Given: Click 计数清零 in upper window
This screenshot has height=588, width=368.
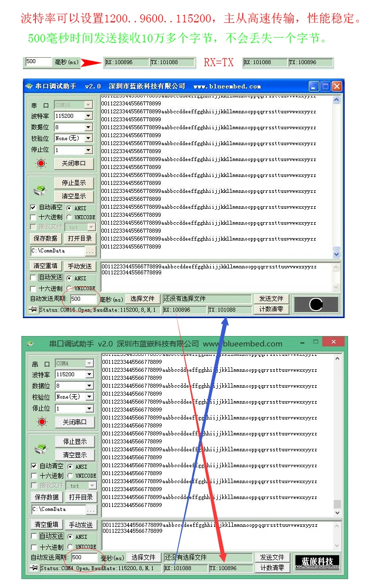Looking at the screenshot, I should (x=271, y=309).
